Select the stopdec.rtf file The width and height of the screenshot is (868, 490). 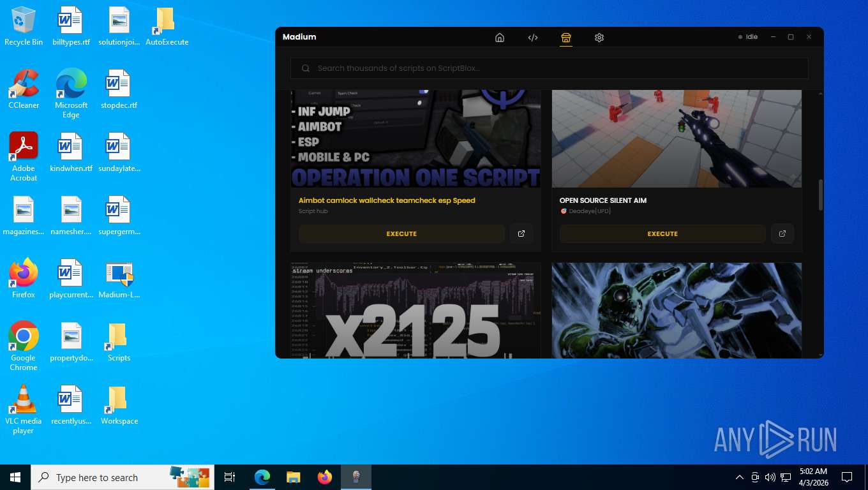(119, 90)
